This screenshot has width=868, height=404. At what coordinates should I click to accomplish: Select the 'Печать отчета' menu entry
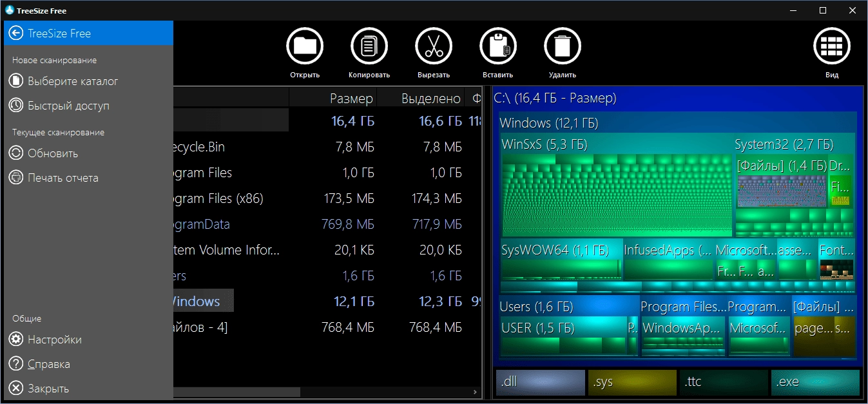click(88, 178)
